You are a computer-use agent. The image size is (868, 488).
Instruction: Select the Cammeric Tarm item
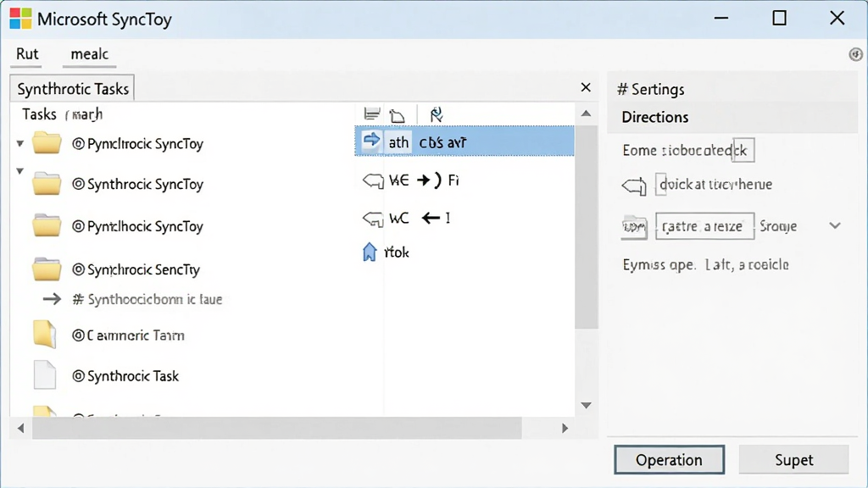click(x=129, y=335)
